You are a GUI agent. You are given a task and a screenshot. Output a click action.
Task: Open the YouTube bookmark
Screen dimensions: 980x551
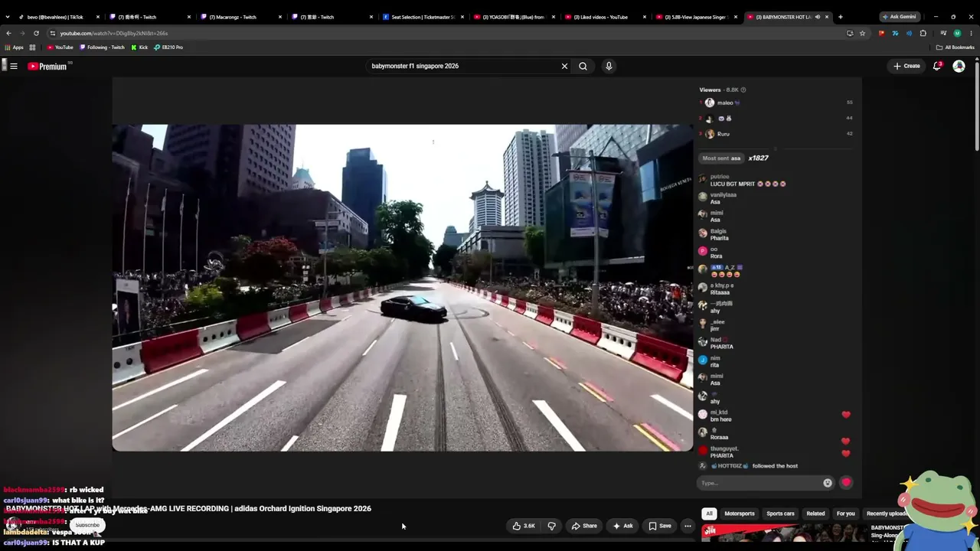click(x=60, y=47)
